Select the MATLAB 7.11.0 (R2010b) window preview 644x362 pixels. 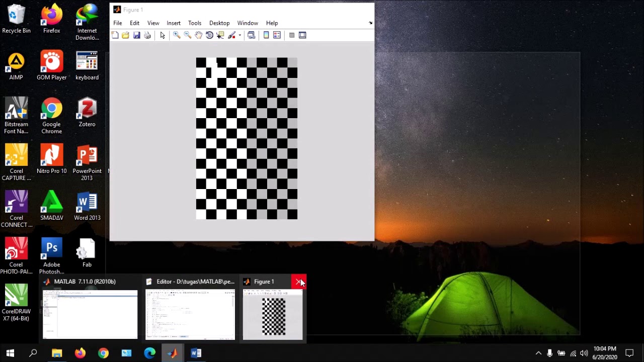(x=90, y=308)
